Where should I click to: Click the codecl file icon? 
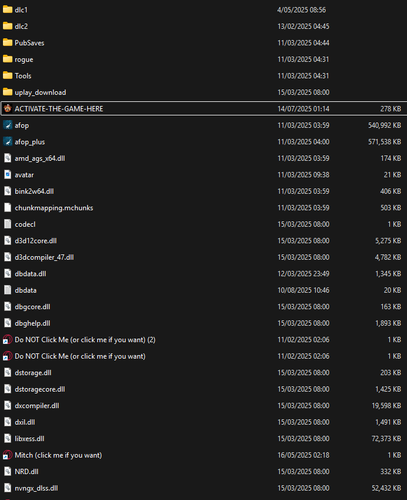[7, 224]
